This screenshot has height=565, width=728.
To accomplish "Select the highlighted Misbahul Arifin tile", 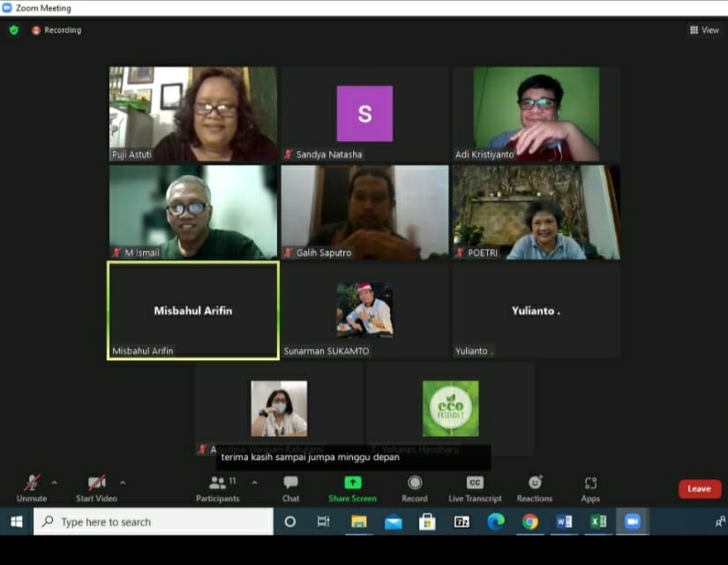I will coord(193,311).
